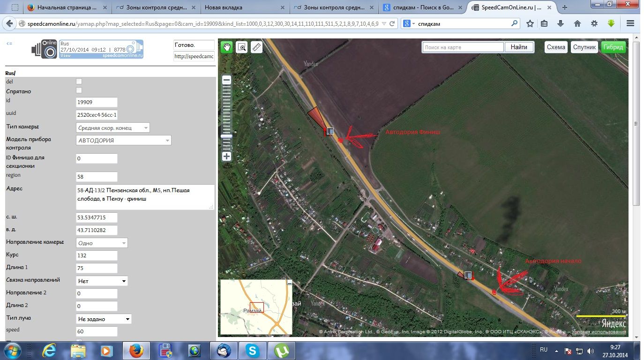The image size is (644, 360).
Task: Click the Адрес text area
Action: click(x=145, y=197)
